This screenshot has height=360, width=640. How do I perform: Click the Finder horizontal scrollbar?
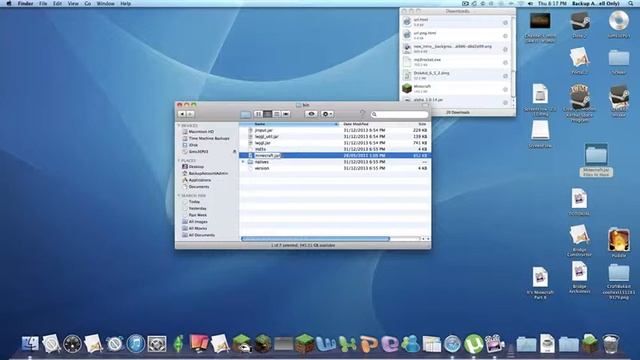tap(315, 239)
